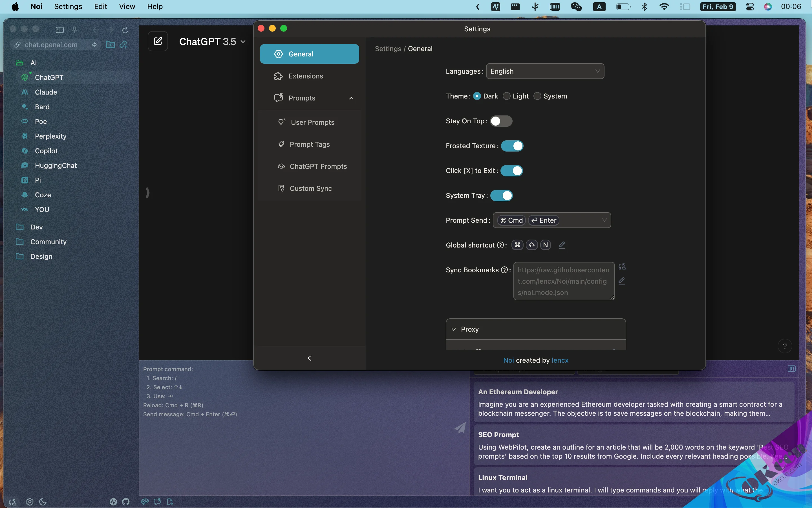
Task: Expand the Proxy section
Action: pos(535,329)
